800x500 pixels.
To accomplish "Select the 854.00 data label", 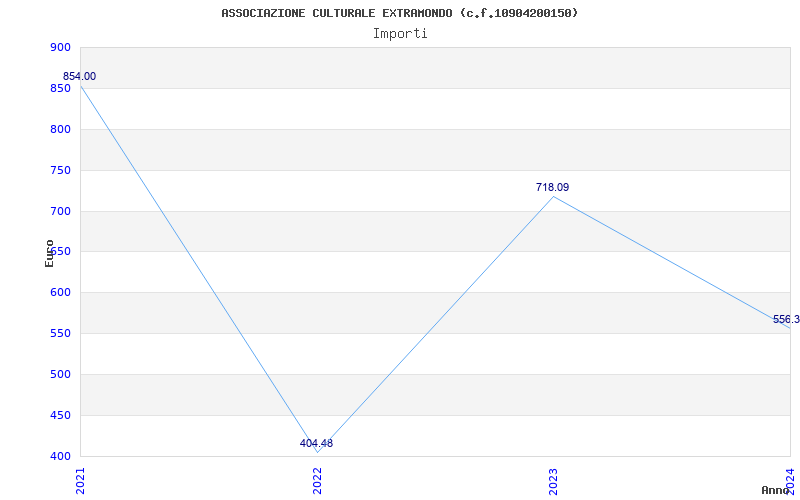I will point(80,77).
